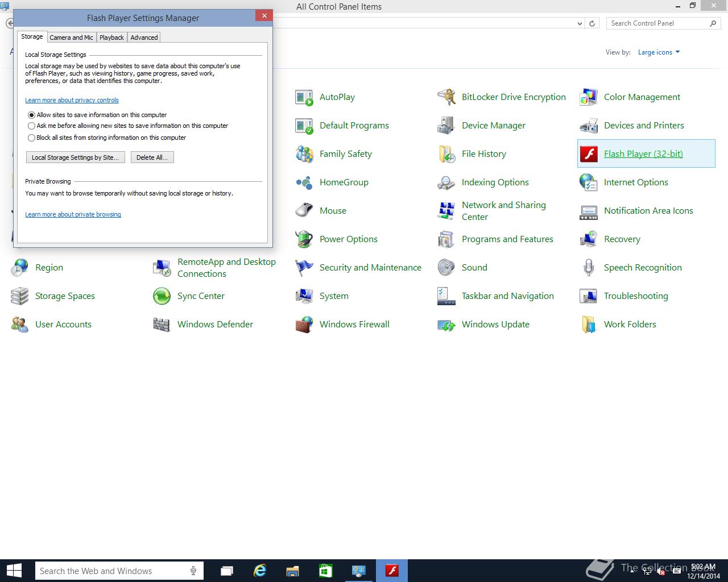Click the Delete All button
The image size is (728, 582).
click(152, 157)
